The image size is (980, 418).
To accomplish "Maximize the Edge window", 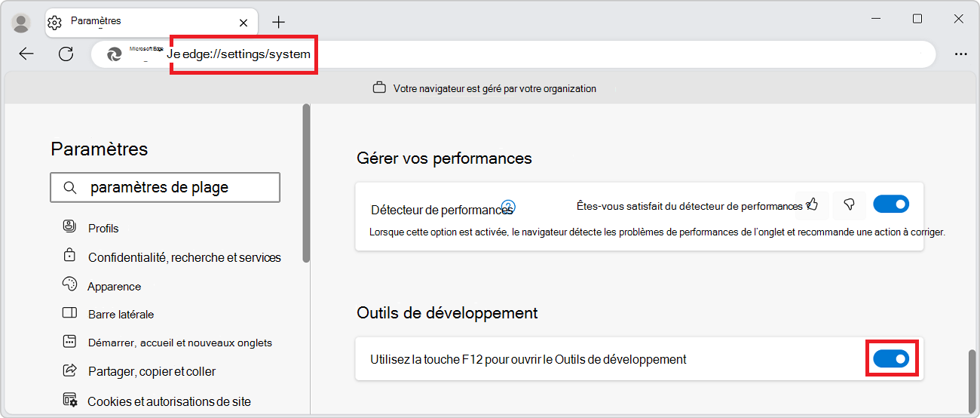I will point(917,19).
